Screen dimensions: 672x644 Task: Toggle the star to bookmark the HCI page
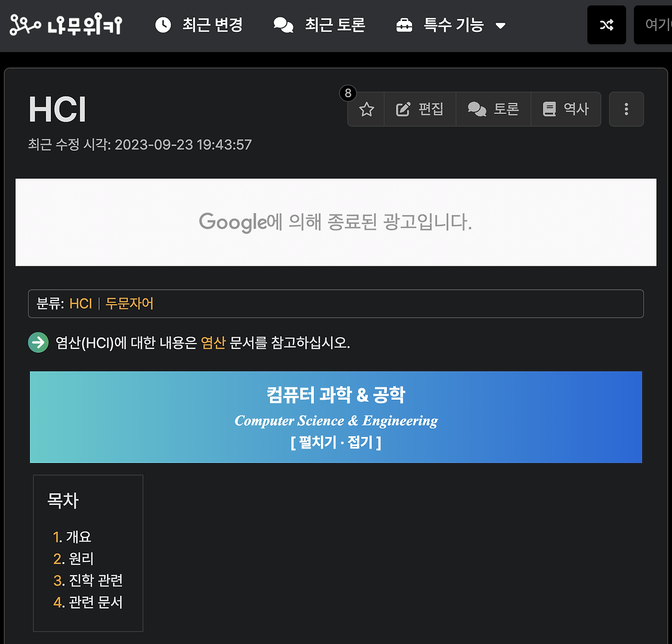[366, 109]
